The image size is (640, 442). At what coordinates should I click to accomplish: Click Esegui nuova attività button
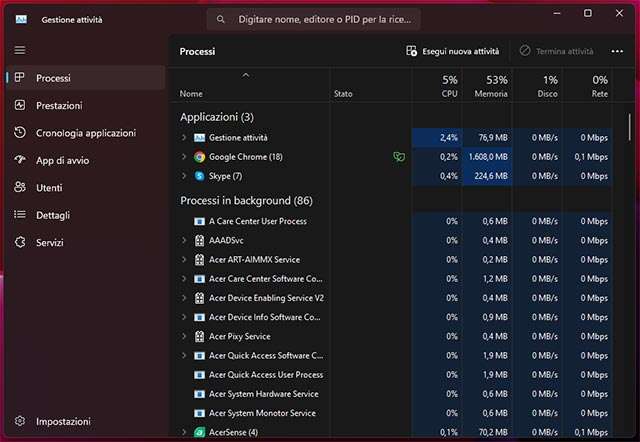[x=453, y=51]
